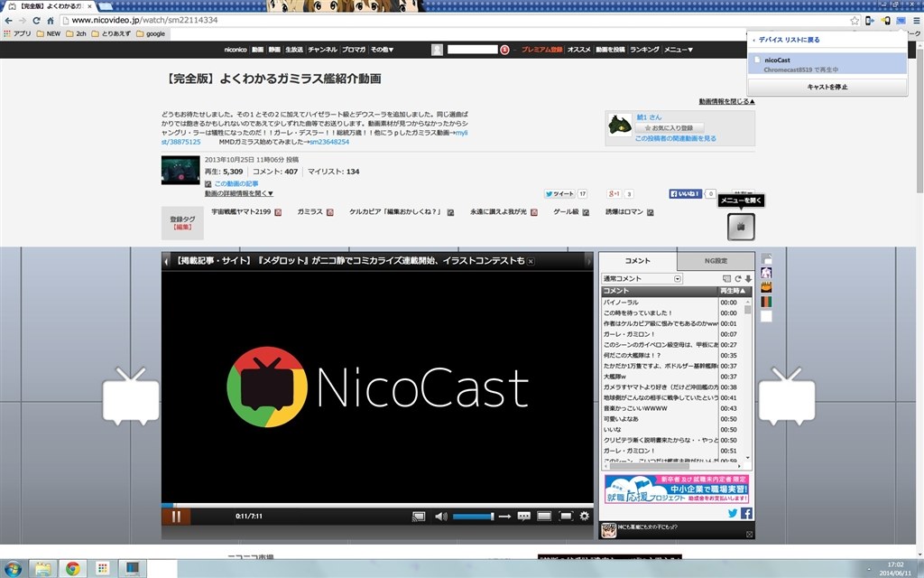Screen dimensions: 924x578
Task: Click ☆お気に入り登録 button
Action: [x=669, y=128]
